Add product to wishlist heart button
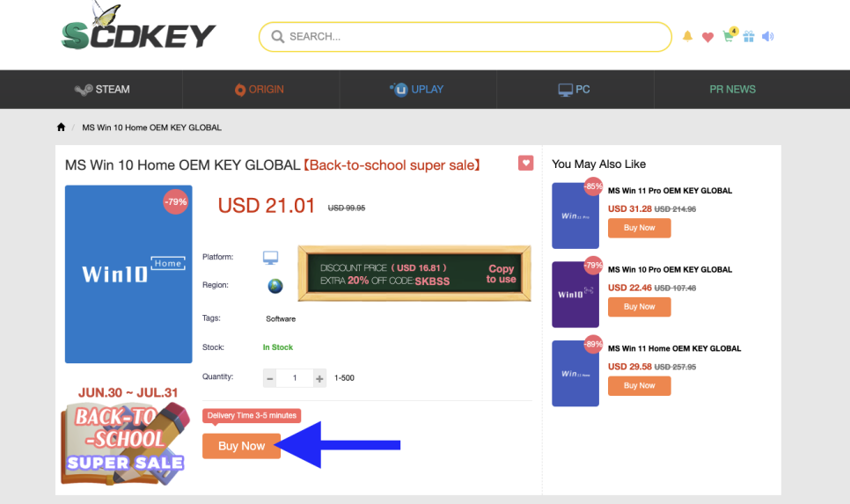This screenshot has width=850, height=504. pyautogui.click(x=525, y=163)
